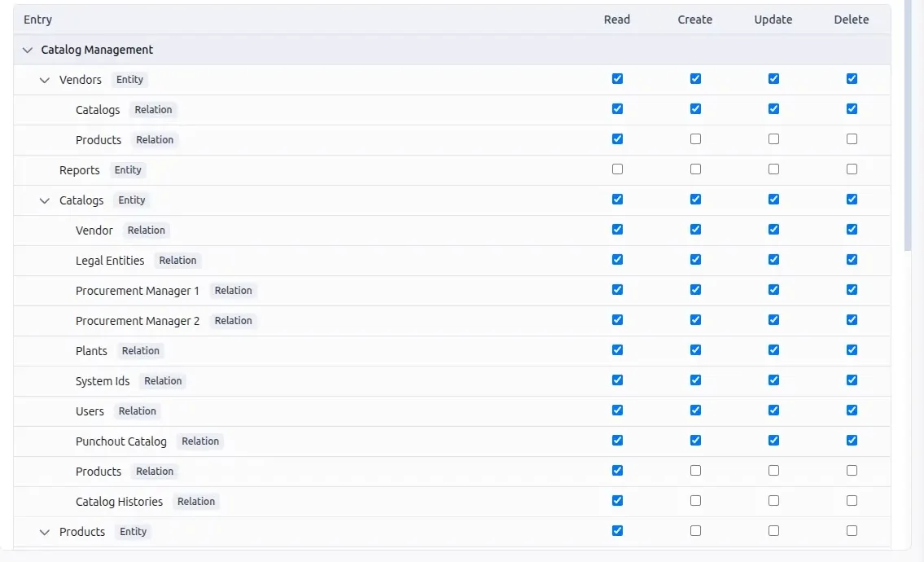Click the vertical scrollbar thumb
This screenshot has width=924, height=562.
click(x=908, y=126)
